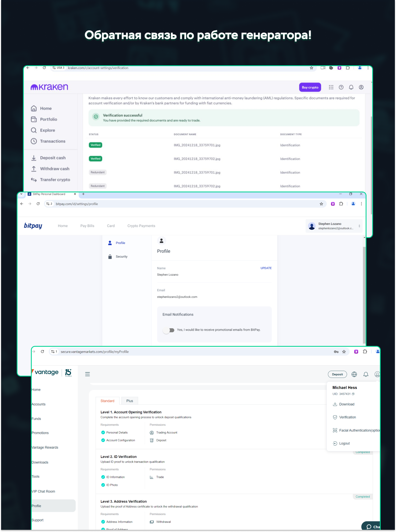Viewport: 396px width, 532px height.
Task: Open Portfolio in Kraken sidebar
Action: tap(44, 119)
